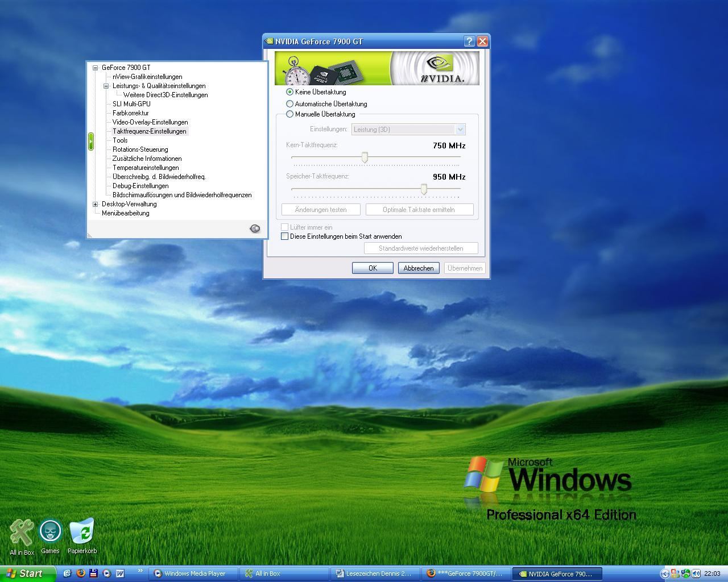Select Überschreibg. d. Bildwiederholfreq. item
This screenshot has height=582, width=728.
pos(159,177)
